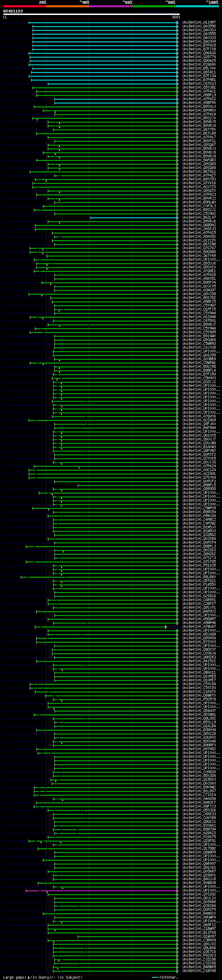Image resolution: width=222 pixels, height=980 pixels.
Task: Click the orange ~40% identity legend segment
Action: (68, 6)
